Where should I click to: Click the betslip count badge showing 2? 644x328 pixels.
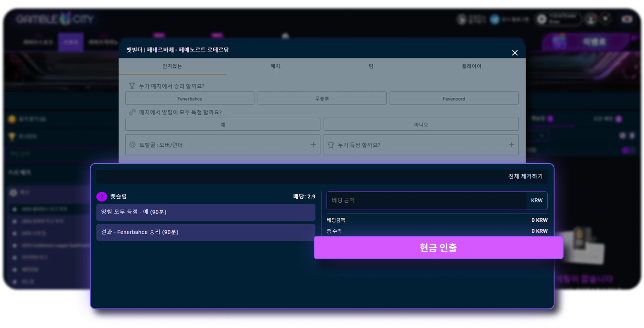click(102, 196)
